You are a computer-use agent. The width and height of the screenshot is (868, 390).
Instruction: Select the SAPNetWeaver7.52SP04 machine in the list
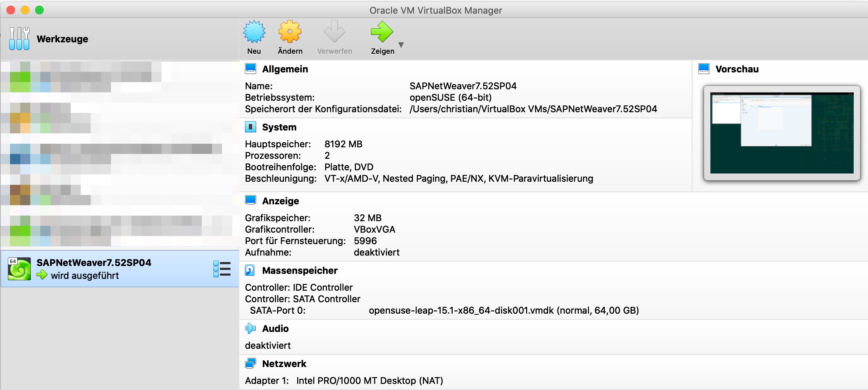tap(120, 269)
